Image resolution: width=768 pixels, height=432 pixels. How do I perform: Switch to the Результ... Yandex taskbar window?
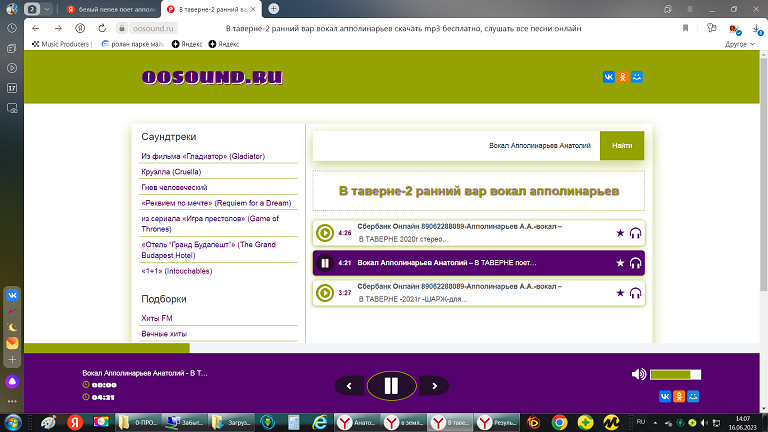(497, 422)
